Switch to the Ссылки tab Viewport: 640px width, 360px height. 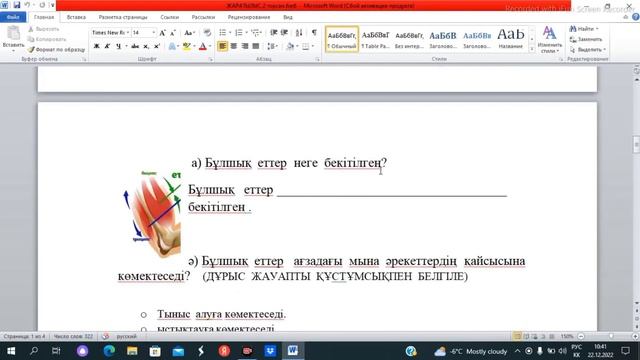[169, 17]
